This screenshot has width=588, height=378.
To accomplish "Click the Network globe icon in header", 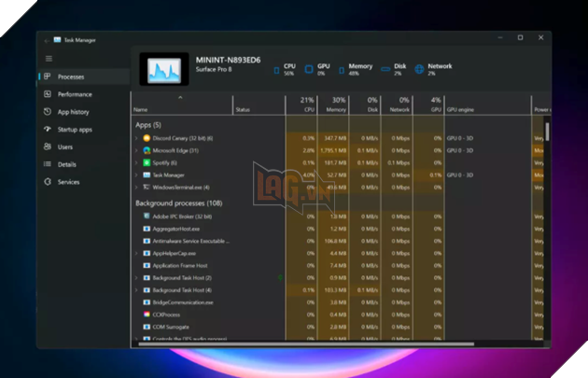I will pyautogui.click(x=419, y=69).
